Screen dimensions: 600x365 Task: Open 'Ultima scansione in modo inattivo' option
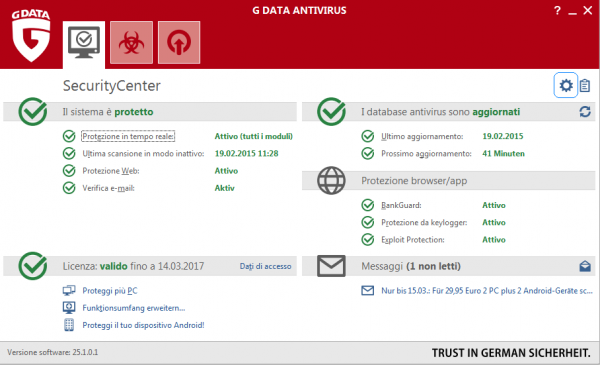pyautogui.click(x=143, y=153)
